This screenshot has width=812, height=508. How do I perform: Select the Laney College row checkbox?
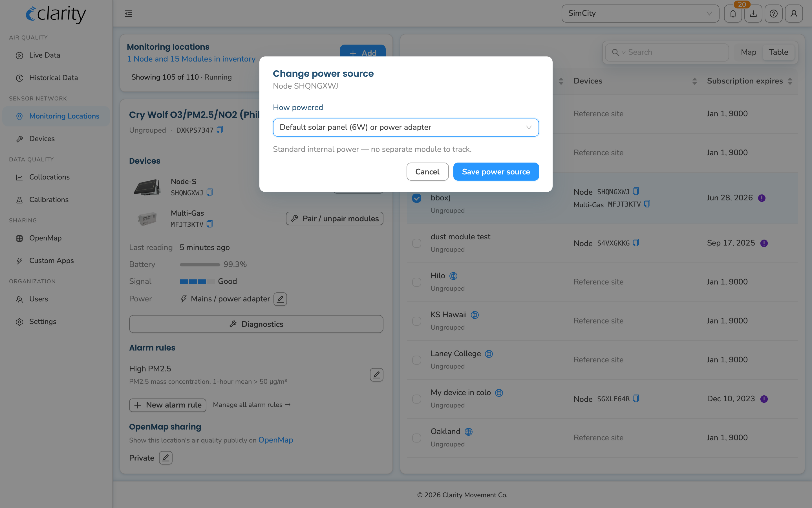click(x=417, y=360)
